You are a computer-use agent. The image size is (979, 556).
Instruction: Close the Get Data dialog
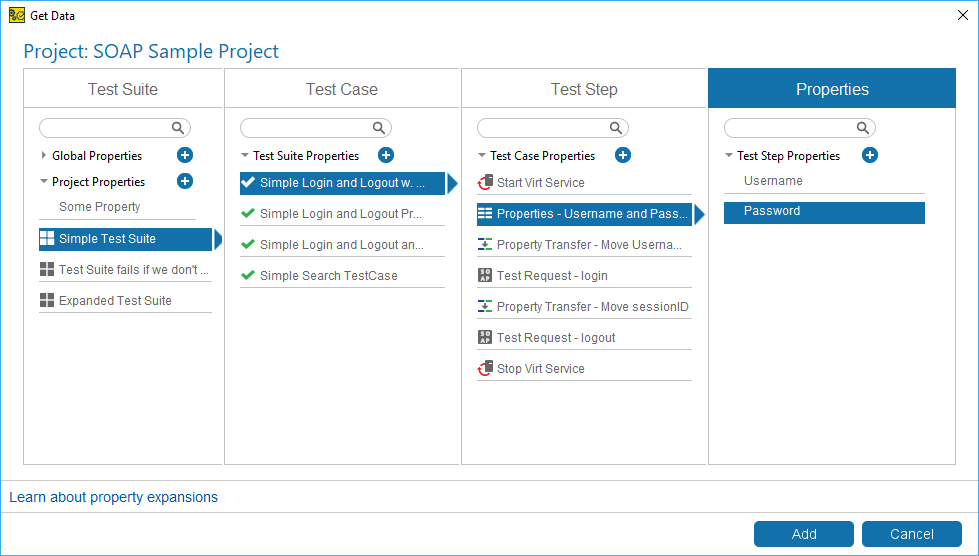click(x=963, y=16)
